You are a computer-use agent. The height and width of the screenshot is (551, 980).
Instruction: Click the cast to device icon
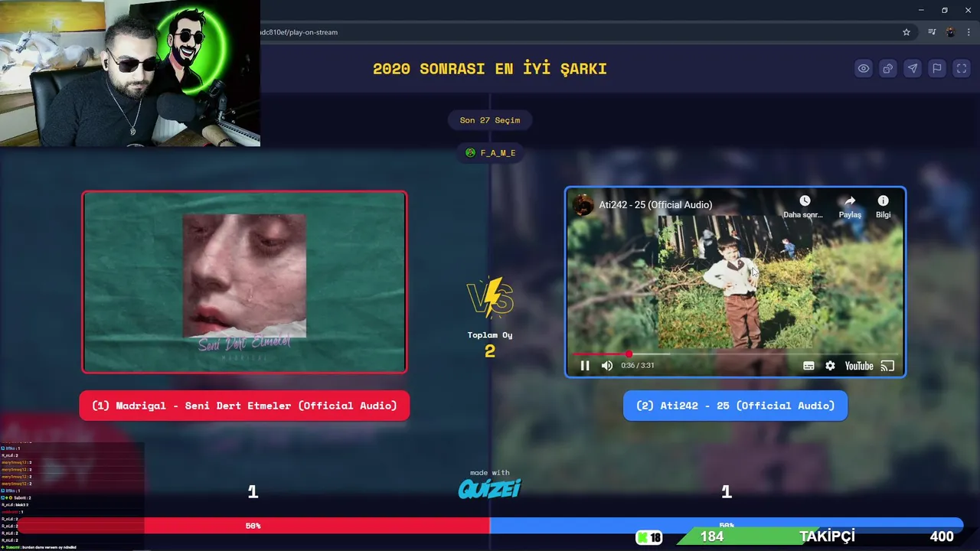(887, 366)
